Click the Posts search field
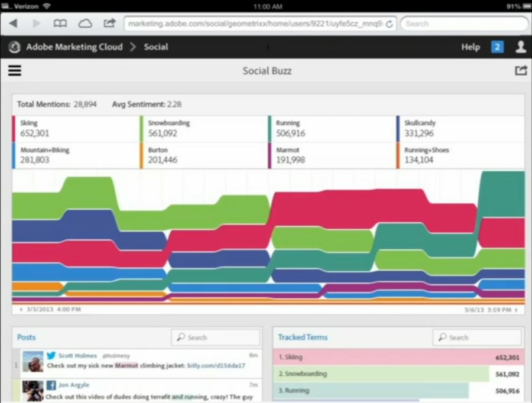The image size is (532, 403). pyautogui.click(x=216, y=337)
